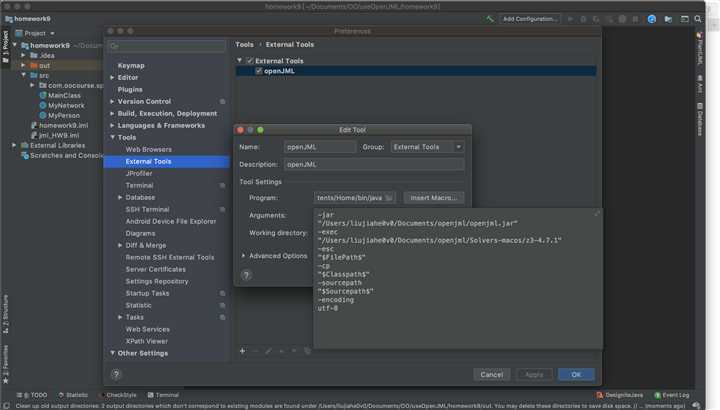Click the OK button in Preferences
Screen dimensions: 720x410
pyautogui.click(x=576, y=375)
